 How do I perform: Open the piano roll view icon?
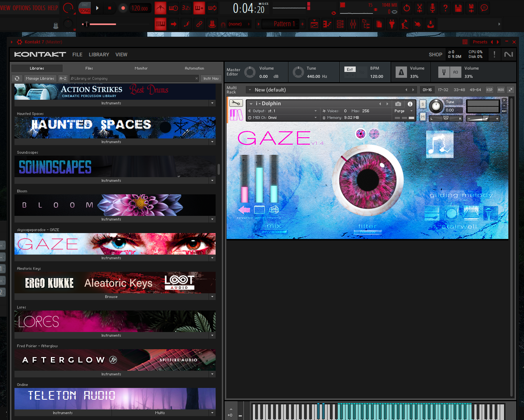327,24
